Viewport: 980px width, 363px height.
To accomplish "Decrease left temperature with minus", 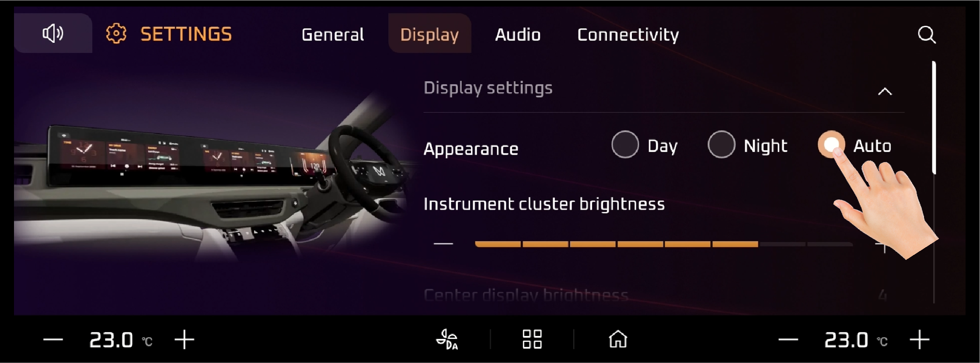I will pos(53,340).
